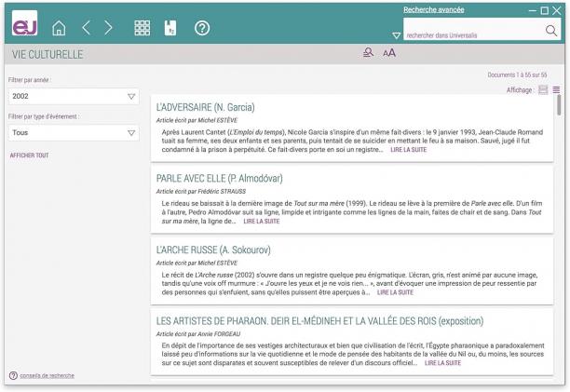Switch to detailed card display view
Viewport: 570px width, 392px height.
543,89
